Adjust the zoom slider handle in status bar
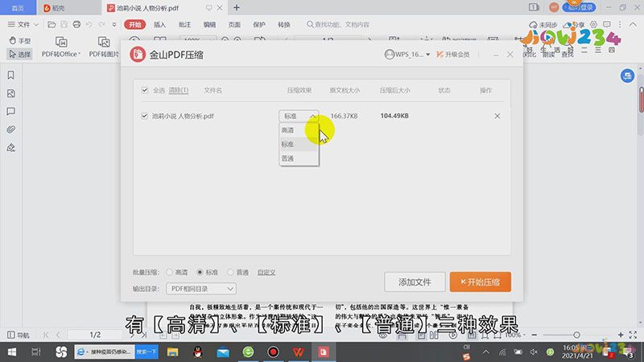Viewport: 644px width, 362px height. coord(576,335)
